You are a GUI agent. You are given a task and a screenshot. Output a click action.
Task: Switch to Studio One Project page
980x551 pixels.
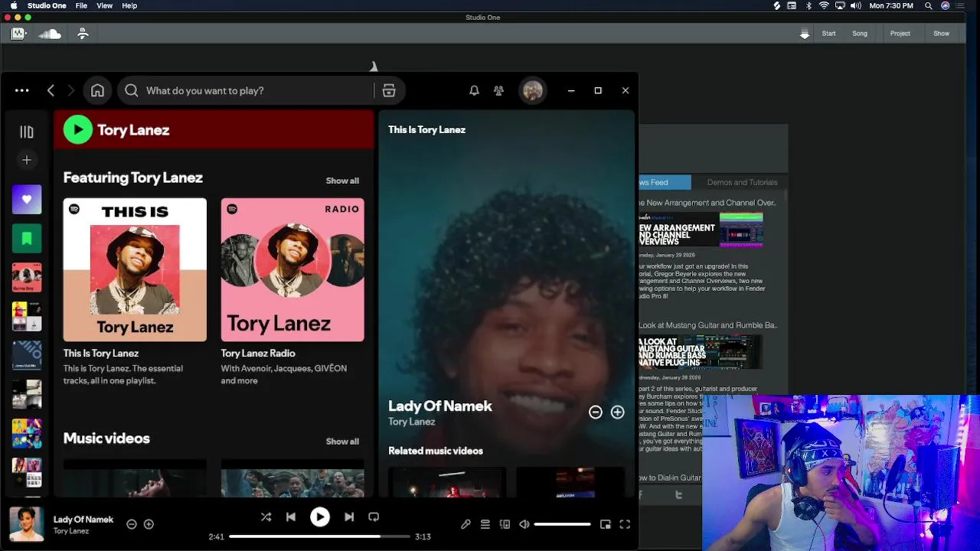900,34
